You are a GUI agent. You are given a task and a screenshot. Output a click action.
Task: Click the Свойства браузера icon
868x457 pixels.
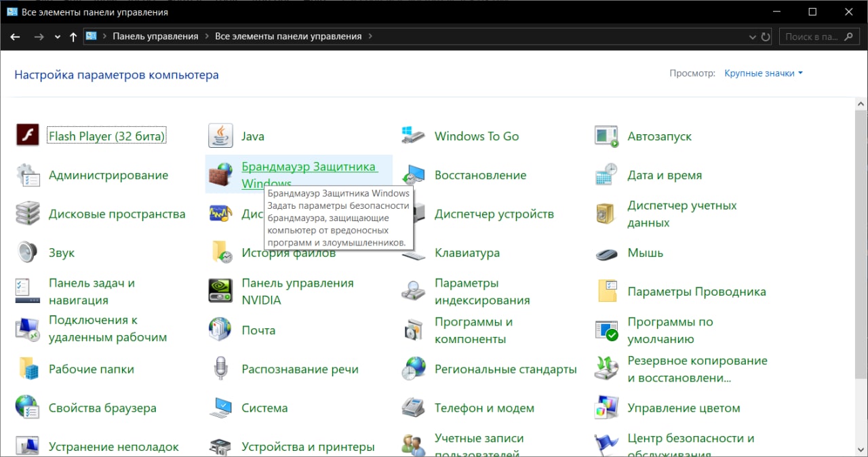(28, 408)
